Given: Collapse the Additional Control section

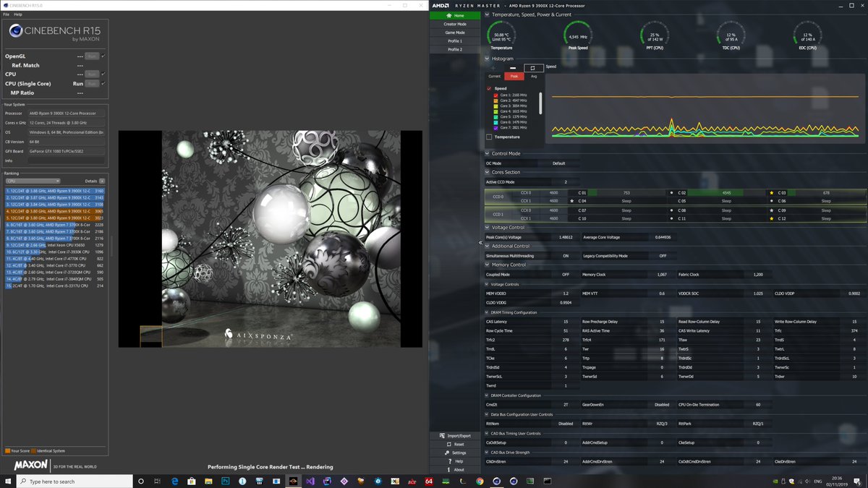Looking at the screenshot, I should [x=488, y=246].
